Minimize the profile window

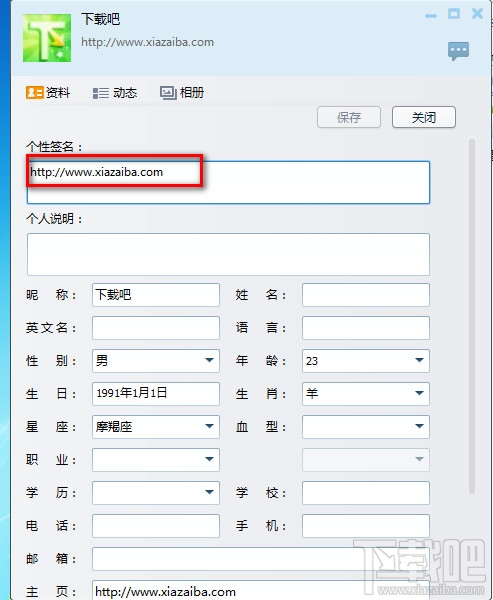pyautogui.click(x=431, y=16)
